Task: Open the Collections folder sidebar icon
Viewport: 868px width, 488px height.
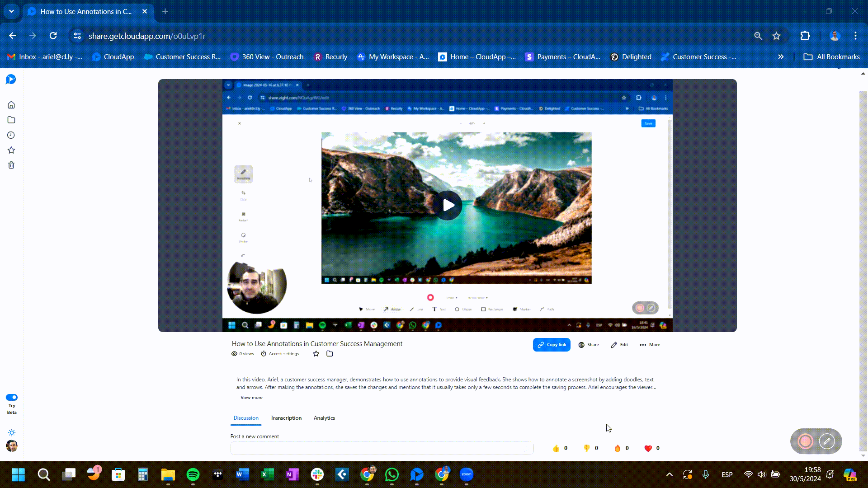Action: (11, 120)
